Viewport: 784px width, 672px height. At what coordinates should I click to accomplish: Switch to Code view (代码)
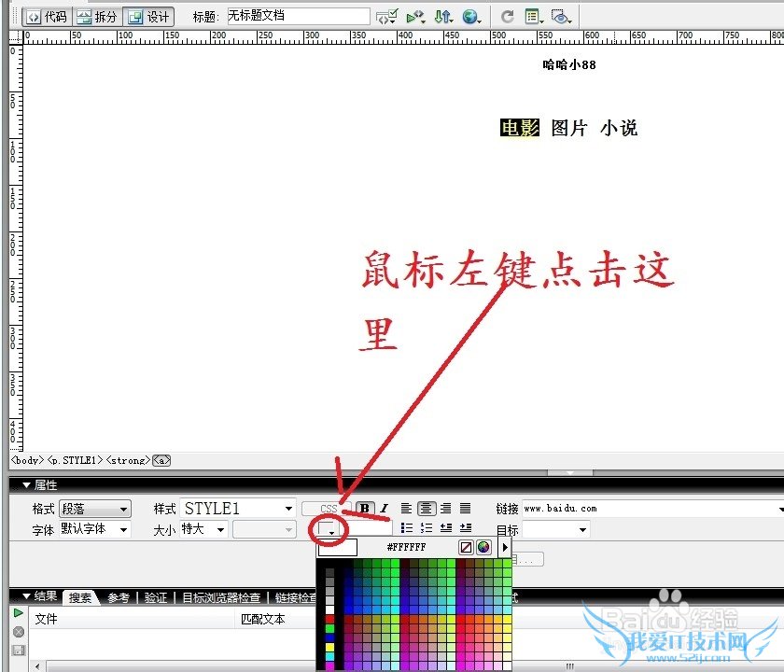47,17
